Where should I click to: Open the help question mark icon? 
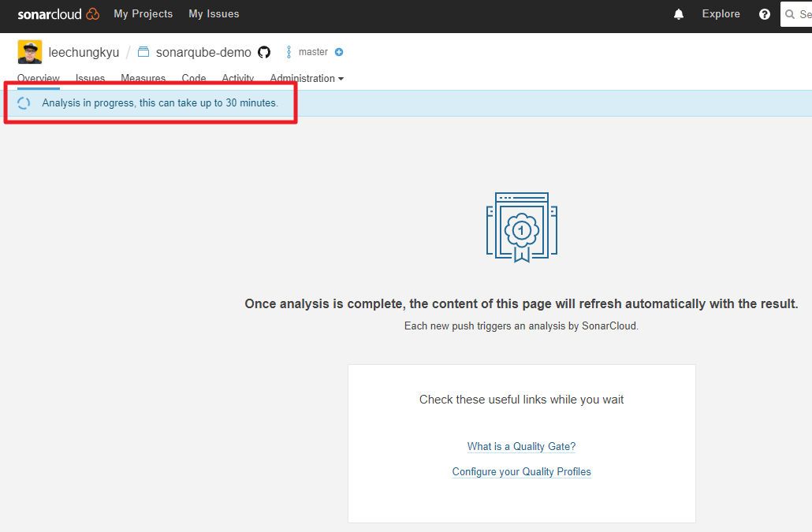point(765,14)
